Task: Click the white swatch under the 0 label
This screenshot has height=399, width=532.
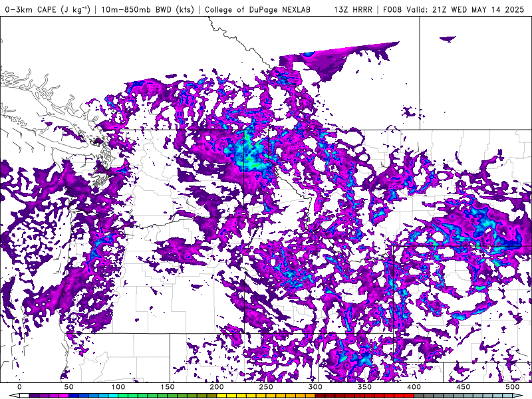Action: point(25,396)
